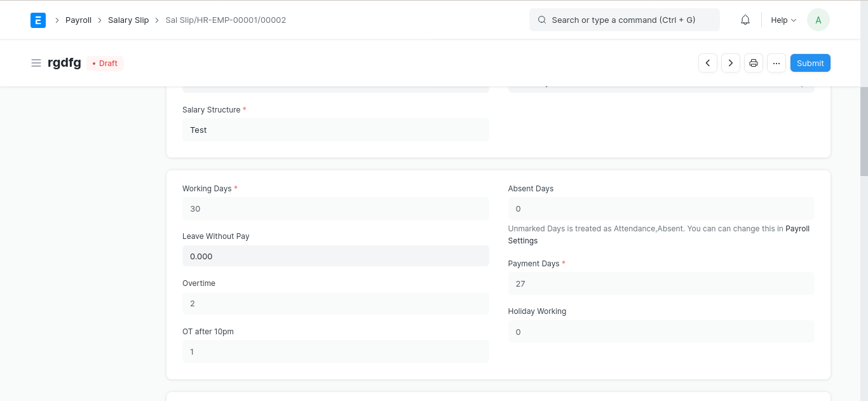Screen dimensions: 868x401
Task: Click the Overtime value field
Action: (x=336, y=304)
